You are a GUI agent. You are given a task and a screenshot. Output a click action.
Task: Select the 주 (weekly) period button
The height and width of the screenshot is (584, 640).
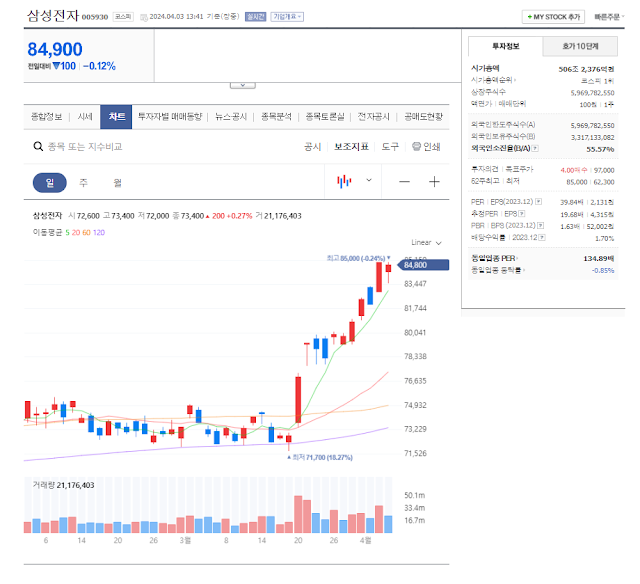tap(83, 182)
